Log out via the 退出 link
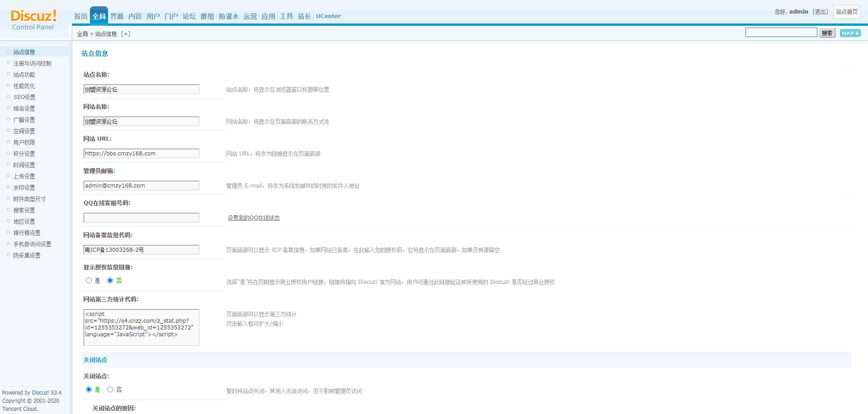868x414 pixels. 820,12
